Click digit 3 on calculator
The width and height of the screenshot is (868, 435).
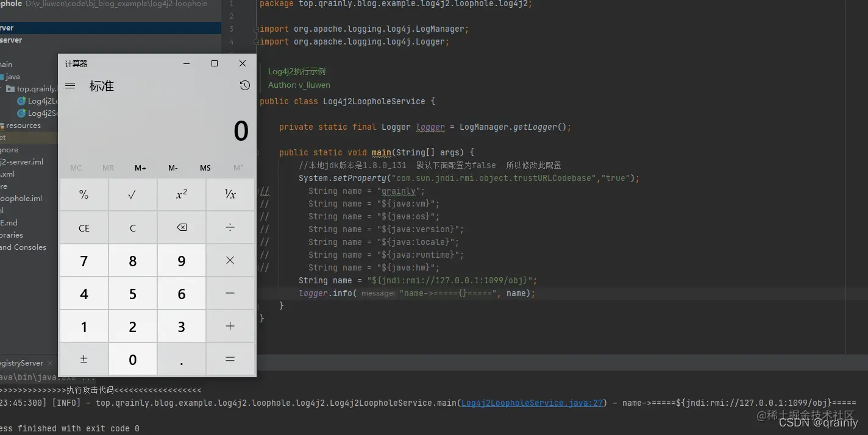(182, 327)
